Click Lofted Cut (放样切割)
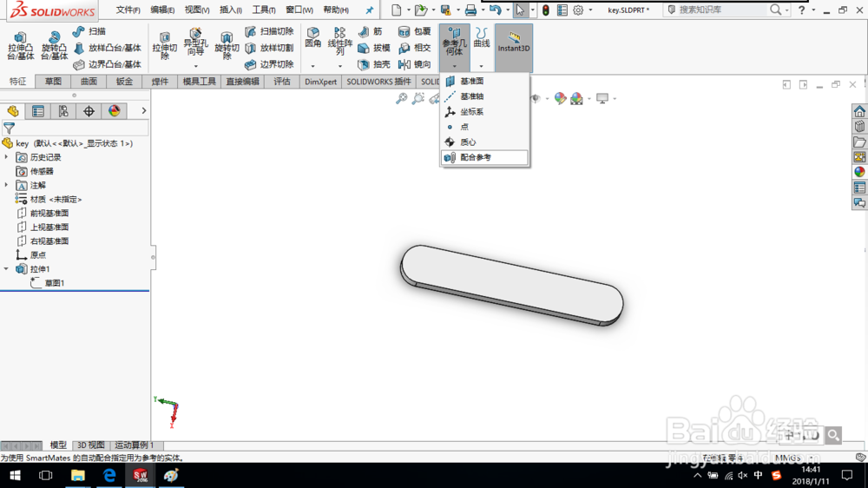The width and height of the screenshot is (868, 488). 269,48
